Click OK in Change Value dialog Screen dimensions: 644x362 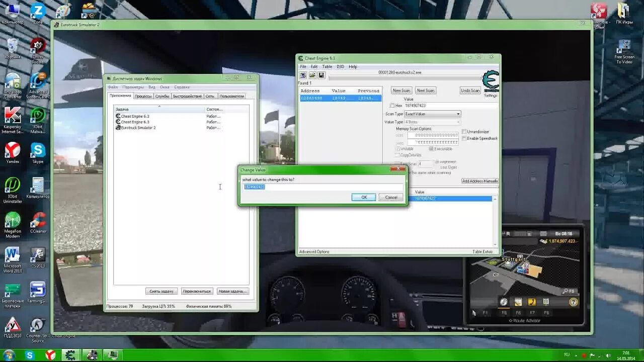364,198
